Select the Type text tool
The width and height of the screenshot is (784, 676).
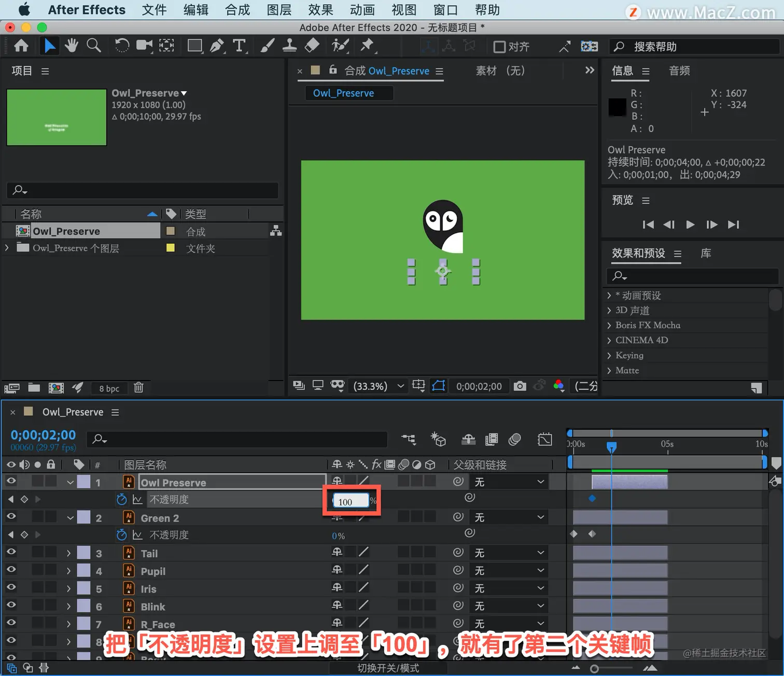pyautogui.click(x=239, y=46)
